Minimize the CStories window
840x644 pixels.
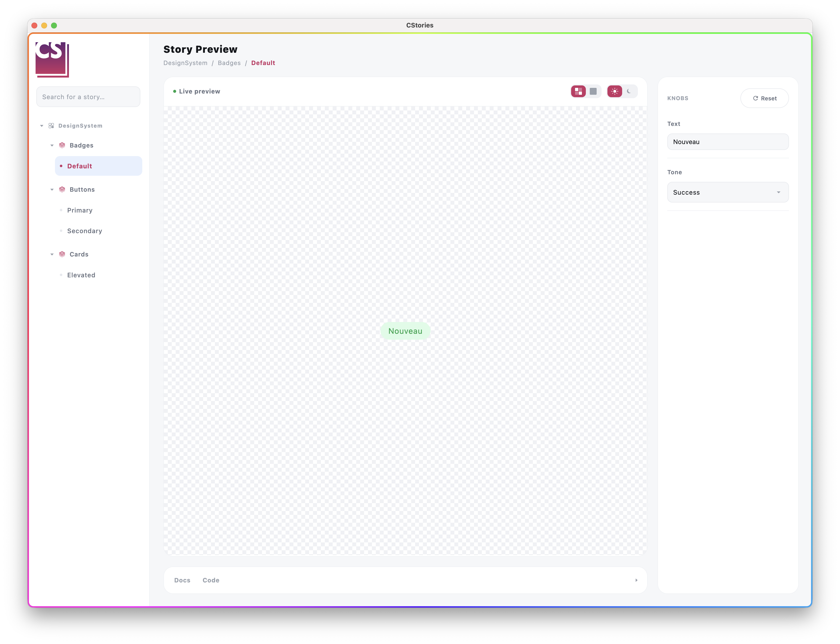coord(44,25)
